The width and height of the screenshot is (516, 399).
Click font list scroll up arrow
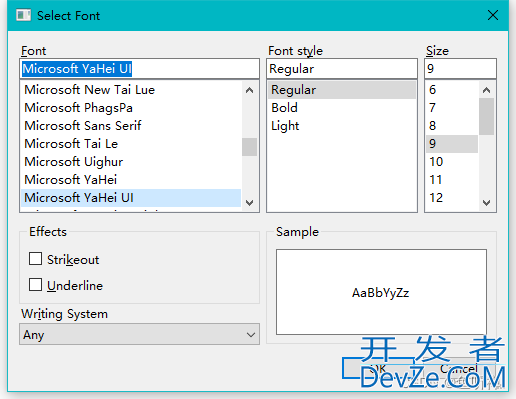(x=249, y=90)
